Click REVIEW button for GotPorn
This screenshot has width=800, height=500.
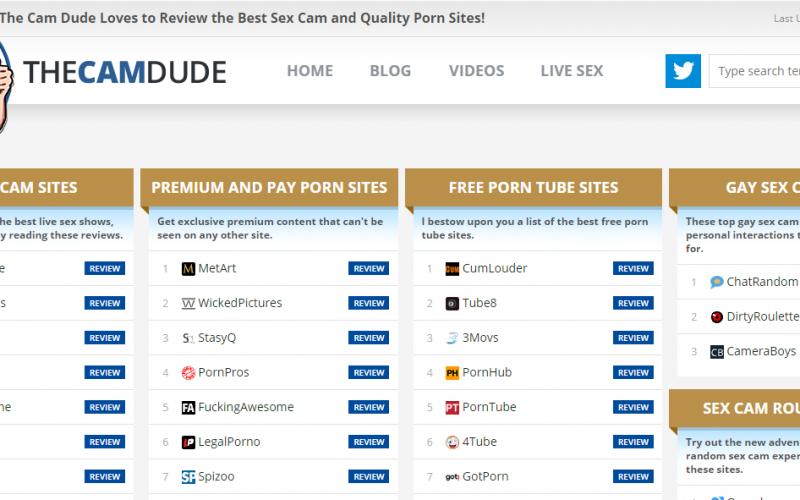point(633,477)
